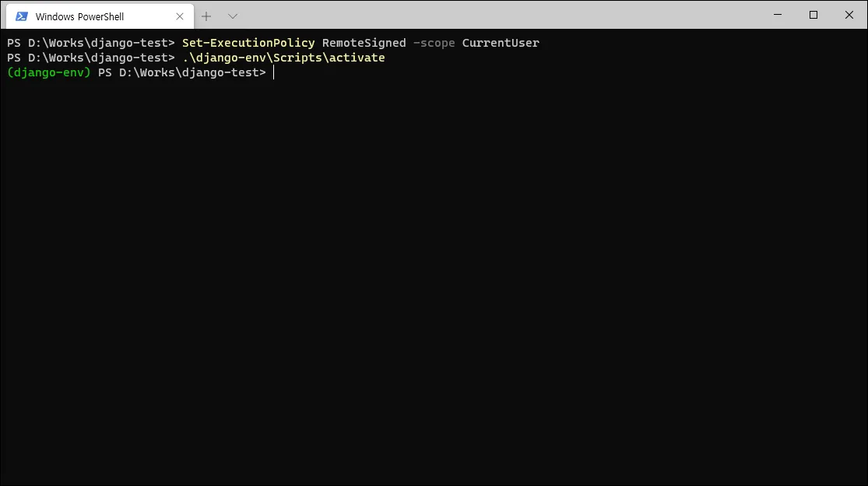
Task: Click the green (django-env) prefix
Action: (49, 72)
